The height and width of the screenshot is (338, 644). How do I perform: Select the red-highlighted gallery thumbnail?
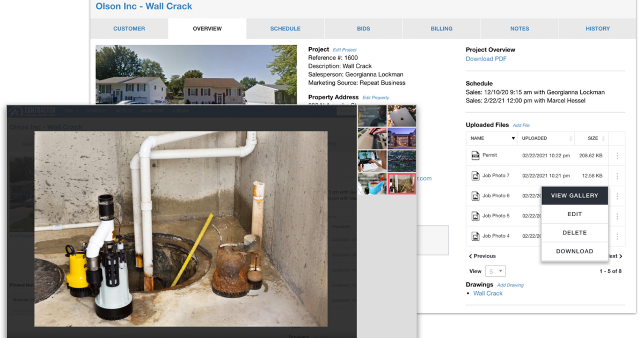pos(401,184)
